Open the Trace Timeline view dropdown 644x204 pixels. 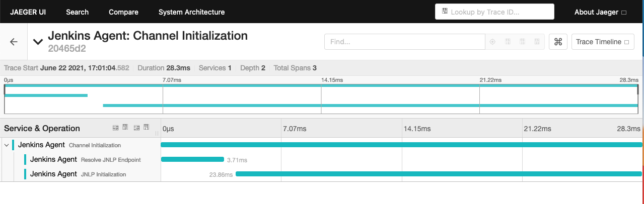[603, 42]
